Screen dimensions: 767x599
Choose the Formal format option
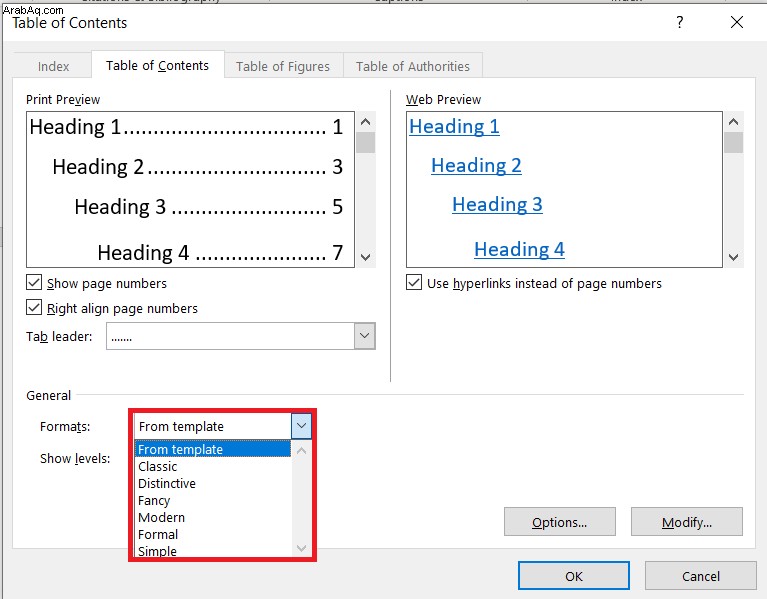[x=213, y=534]
